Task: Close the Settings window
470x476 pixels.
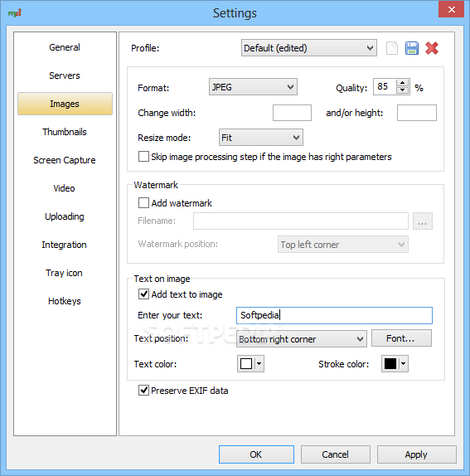Action: click(451, 9)
